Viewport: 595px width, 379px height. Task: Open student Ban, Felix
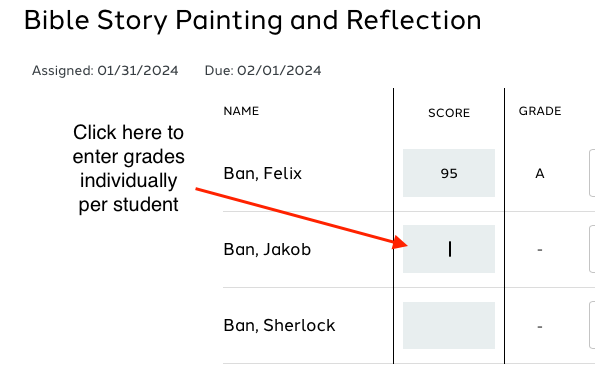point(263,173)
